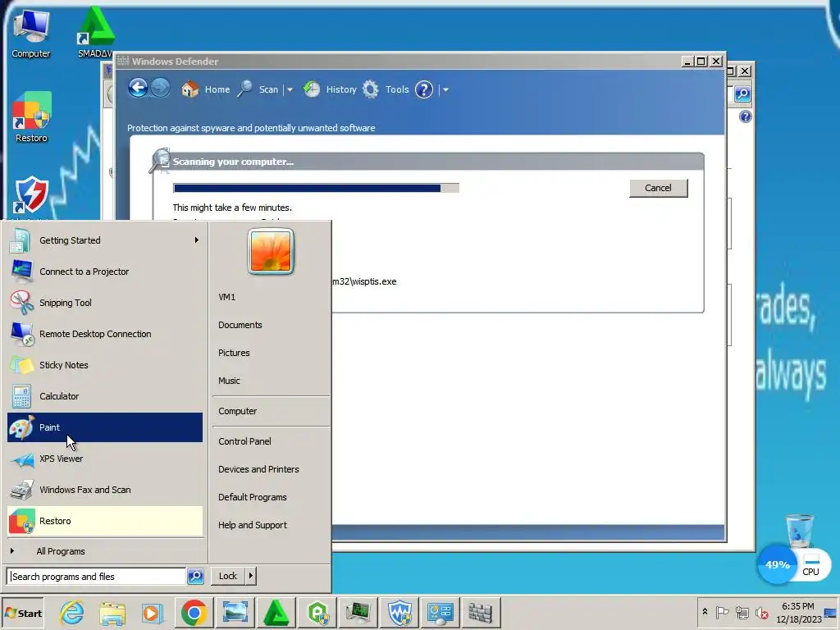Open the Snipping Tool
The height and width of the screenshot is (630, 840).
[105, 303]
